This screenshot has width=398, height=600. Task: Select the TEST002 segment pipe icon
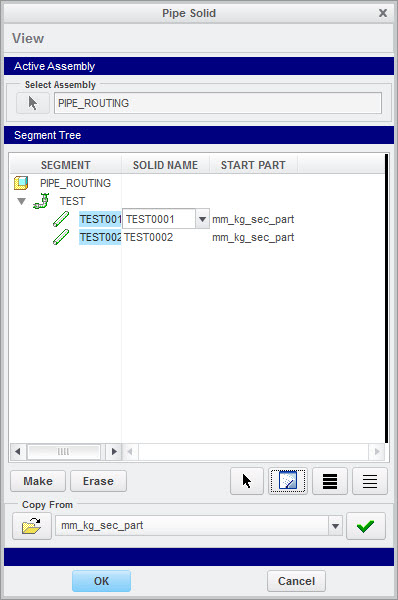click(61, 237)
